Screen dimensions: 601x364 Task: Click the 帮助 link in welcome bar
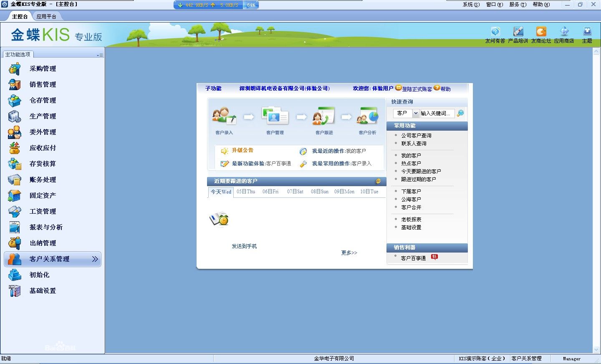click(445, 89)
